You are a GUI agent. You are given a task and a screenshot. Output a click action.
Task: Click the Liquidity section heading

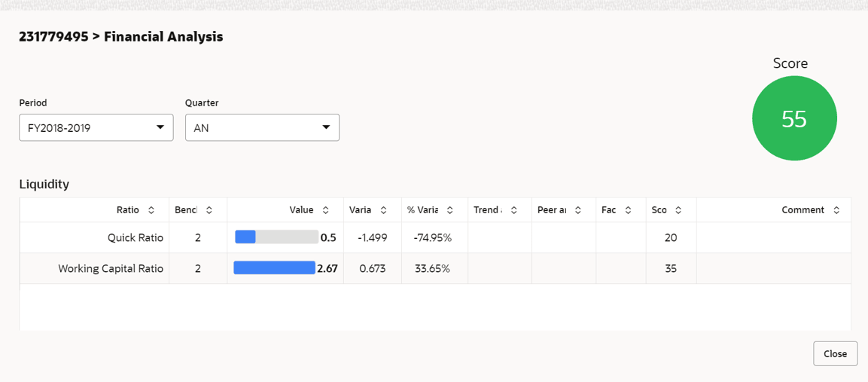[44, 185]
